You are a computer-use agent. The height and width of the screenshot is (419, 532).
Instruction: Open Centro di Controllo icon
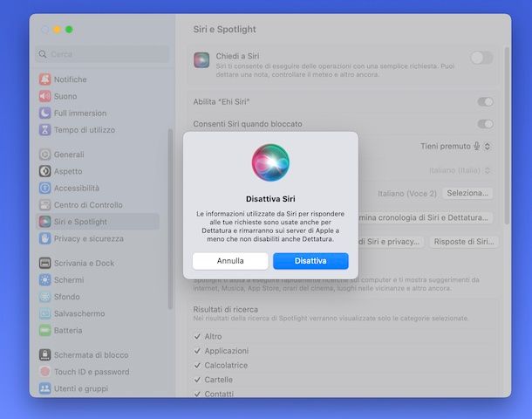click(44, 205)
